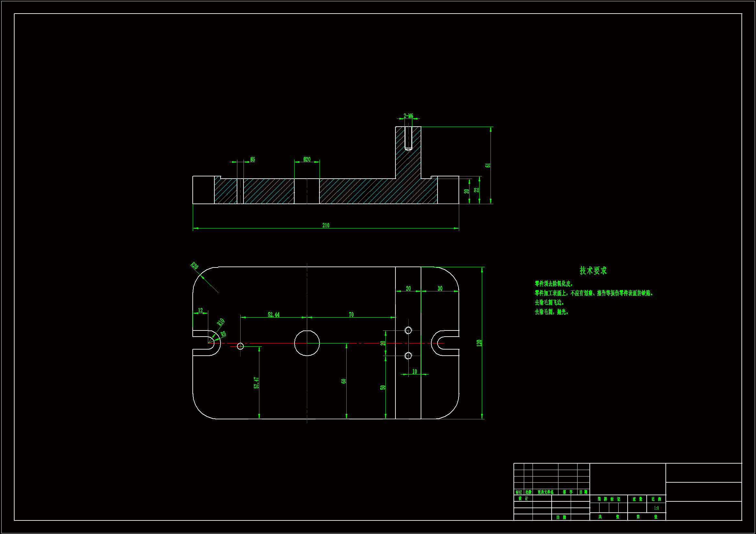Click the 210 overall length dimension text
756x534 pixels.
(x=326, y=225)
